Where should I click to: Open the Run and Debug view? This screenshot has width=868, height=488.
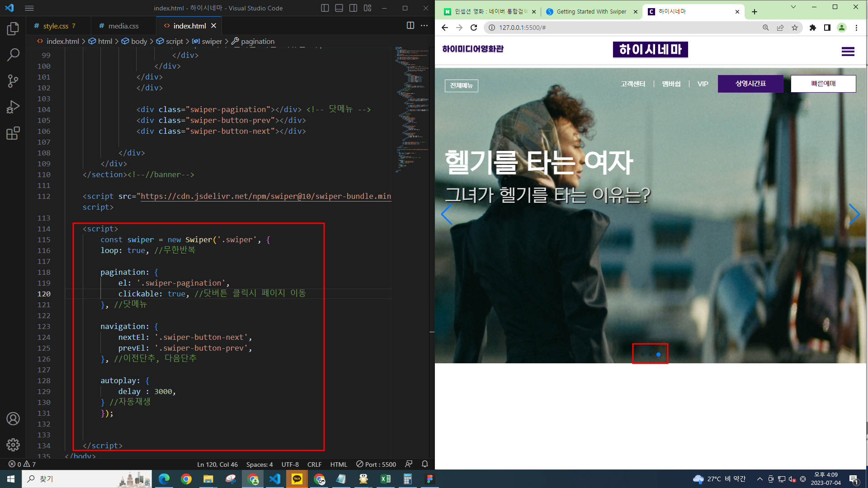pos(13,107)
